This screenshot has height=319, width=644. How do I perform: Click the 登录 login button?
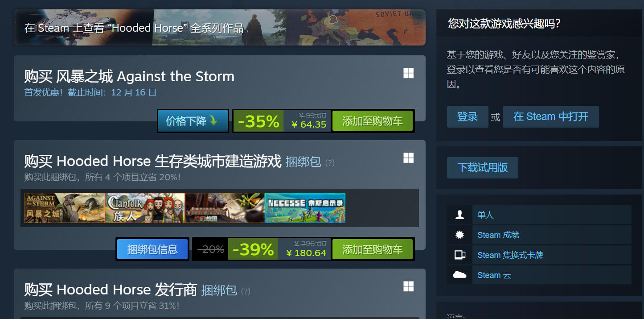click(468, 117)
